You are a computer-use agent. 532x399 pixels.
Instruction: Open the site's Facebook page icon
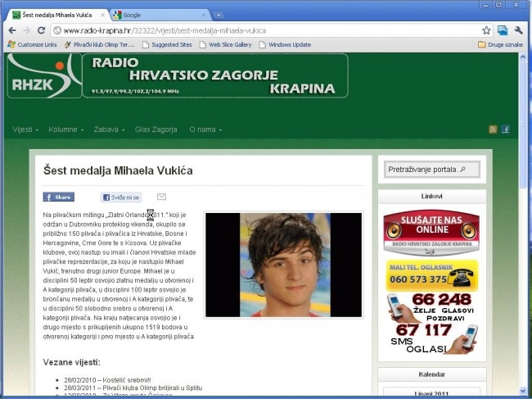tap(506, 129)
